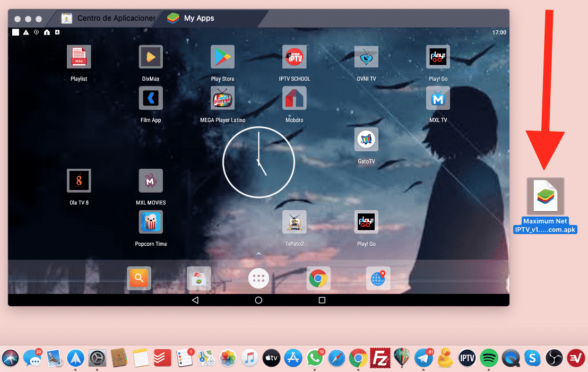588x372 pixels.
Task: Open the Play Store app
Action: click(x=222, y=57)
